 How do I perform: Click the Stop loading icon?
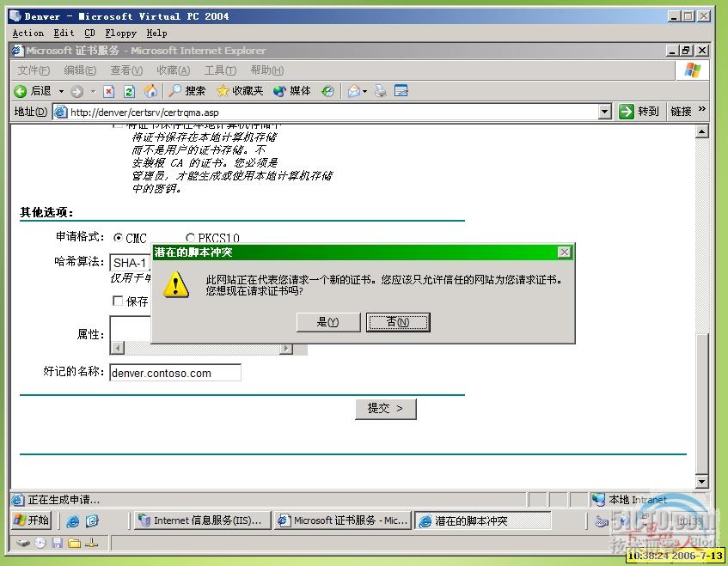(x=108, y=91)
